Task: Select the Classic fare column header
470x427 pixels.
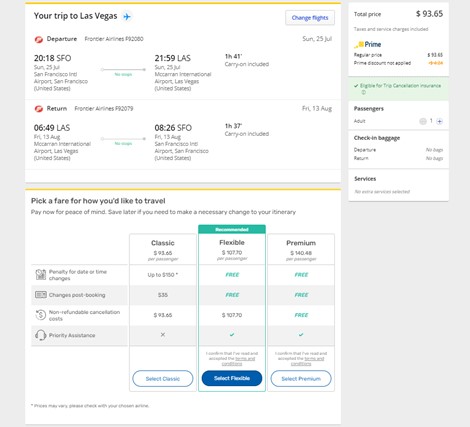Action: [x=163, y=249]
